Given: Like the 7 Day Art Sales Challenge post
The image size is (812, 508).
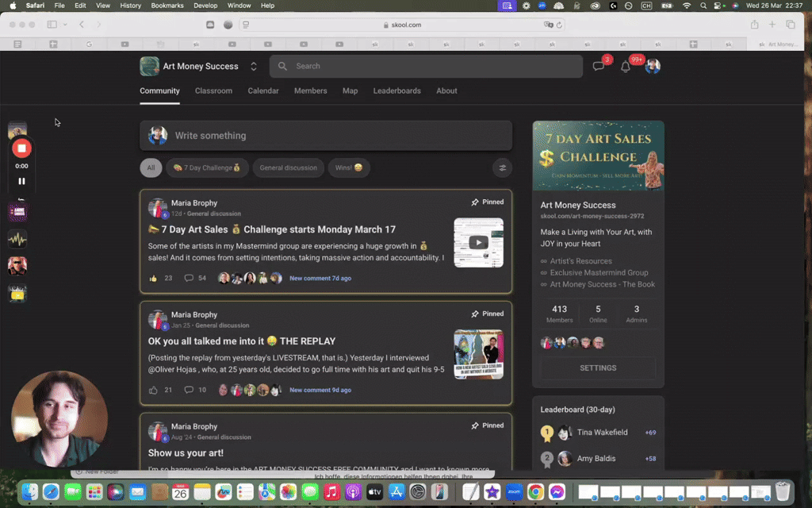Looking at the screenshot, I should coord(153,279).
